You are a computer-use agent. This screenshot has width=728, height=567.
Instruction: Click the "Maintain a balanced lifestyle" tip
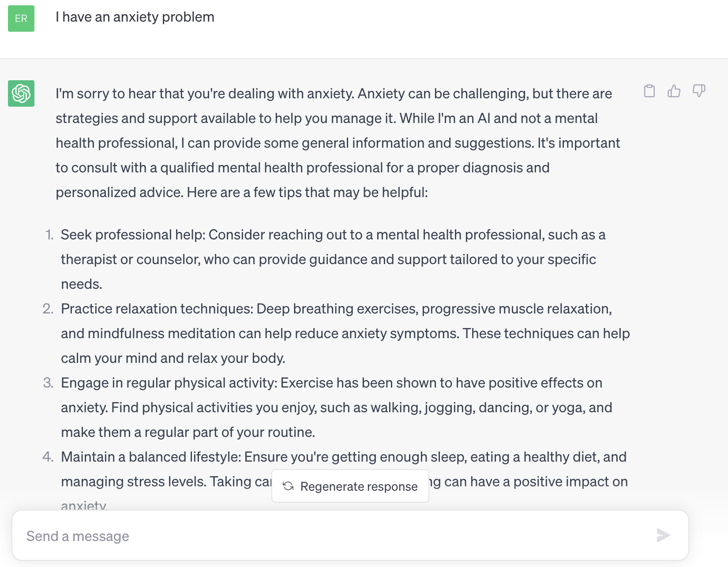(x=343, y=457)
